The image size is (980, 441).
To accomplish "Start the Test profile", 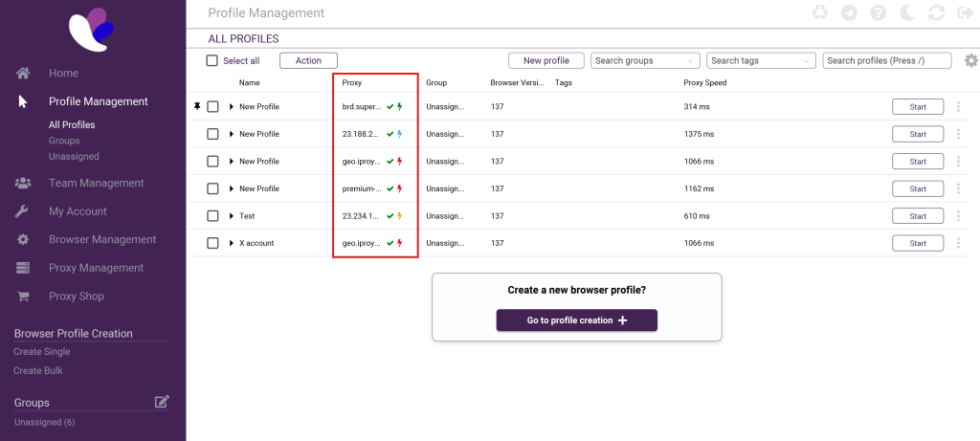I will [x=917, y=216].
